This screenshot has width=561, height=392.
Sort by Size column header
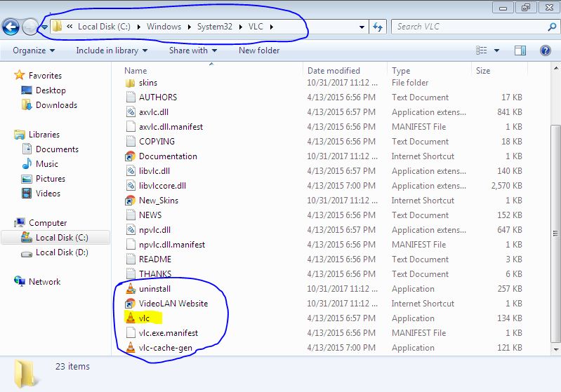pyautogui.click(x=483, y=71)
